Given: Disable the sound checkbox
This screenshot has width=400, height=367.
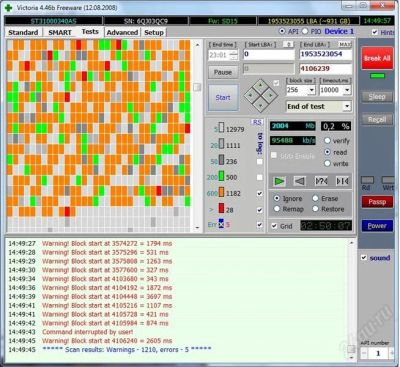Looking at the screenshot, I should tap(364, 258).
